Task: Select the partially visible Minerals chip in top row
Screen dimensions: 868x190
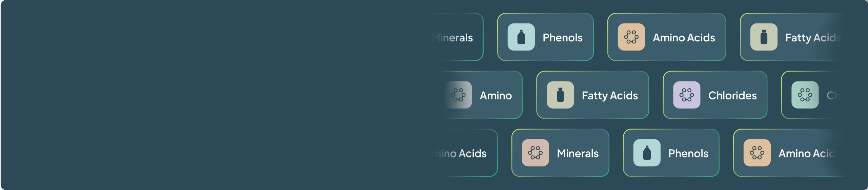Action: [x=454, y=37]
